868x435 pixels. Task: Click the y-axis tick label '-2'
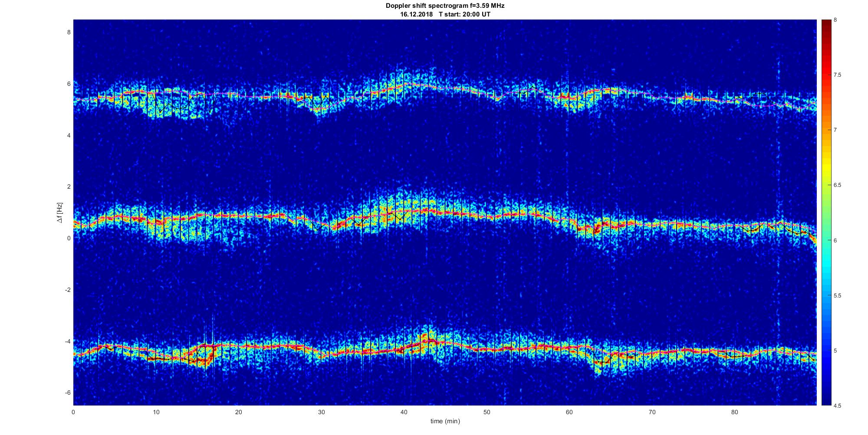[67, 290]
